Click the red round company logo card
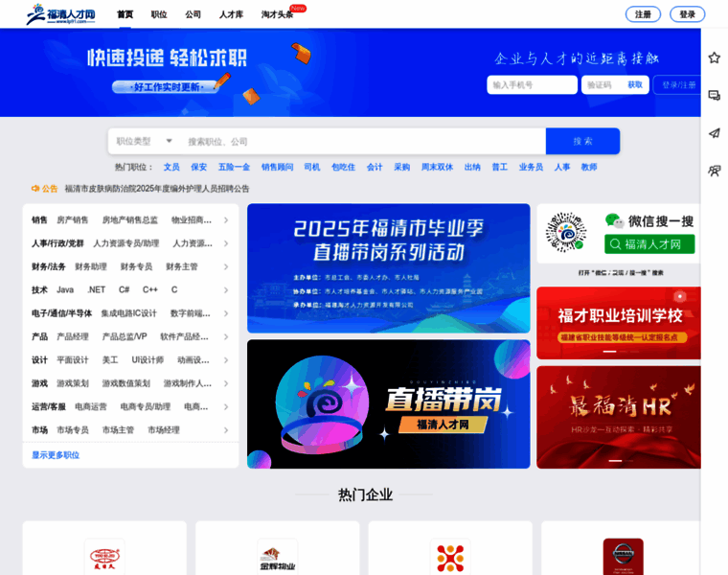728x575 pixels. tap(104, 558)
